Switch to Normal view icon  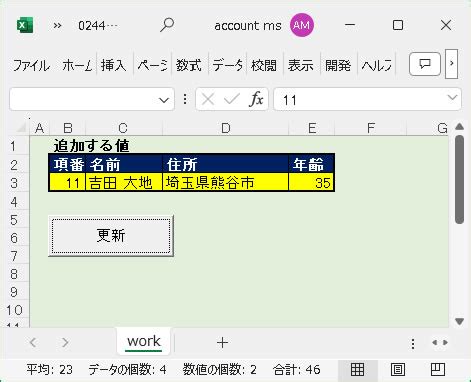pos(357,369)
